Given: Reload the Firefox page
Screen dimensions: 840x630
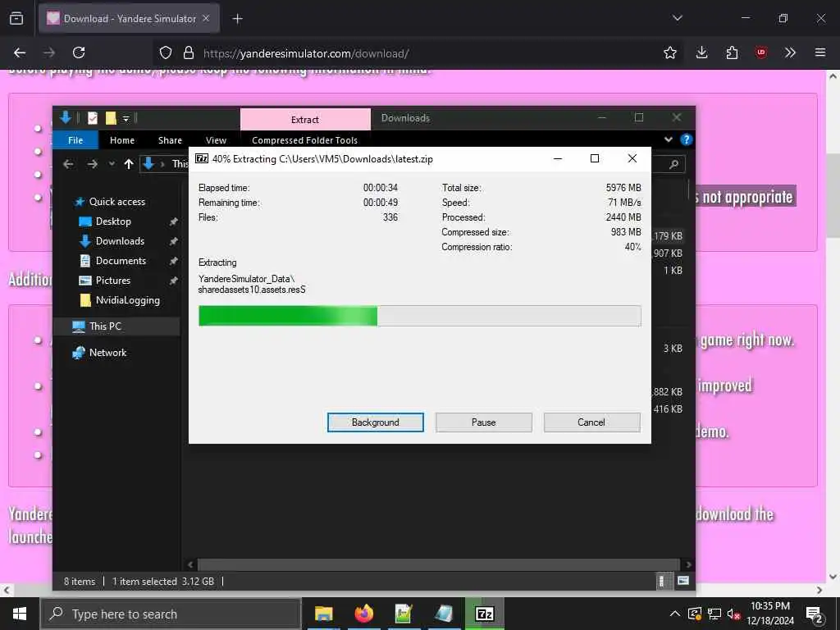Looking at the screenshot, I should 79,52.
